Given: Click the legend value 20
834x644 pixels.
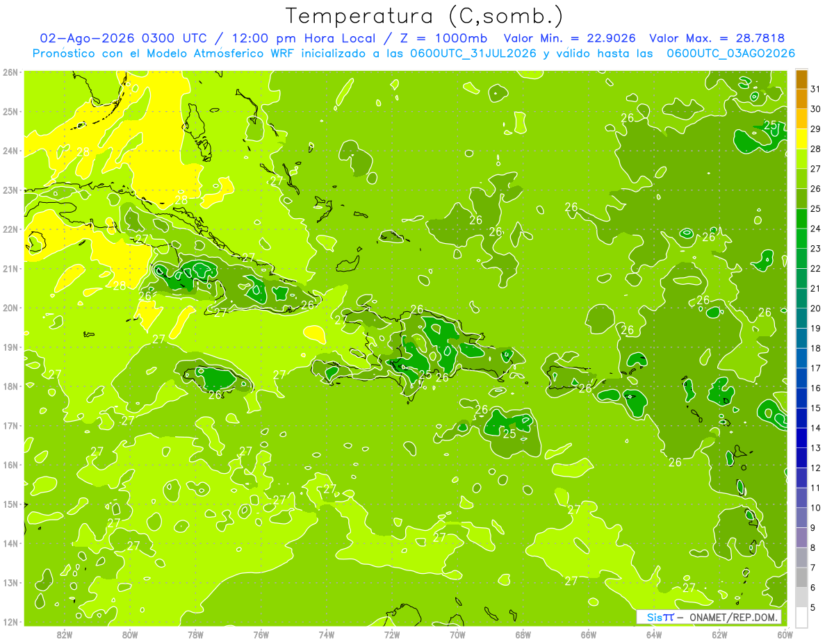Looking at the screenshot, I should click(816, 308).
